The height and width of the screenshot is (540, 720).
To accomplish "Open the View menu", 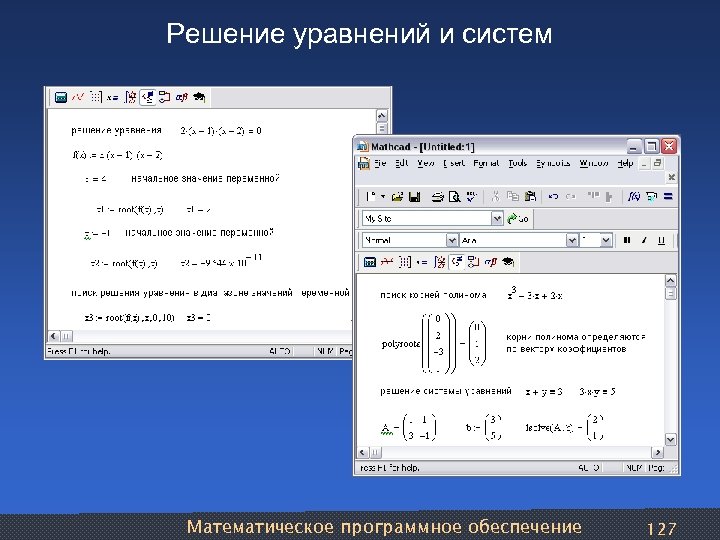I will [426, 163].
